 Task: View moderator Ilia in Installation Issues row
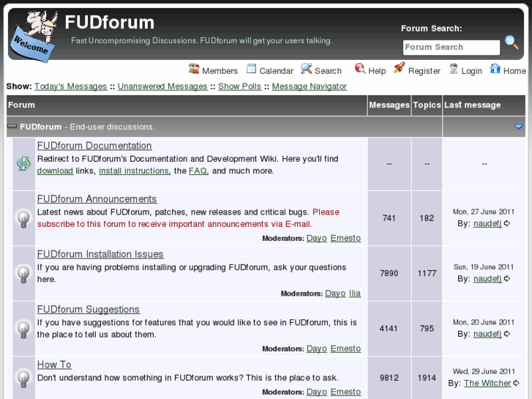coord(355,294)
